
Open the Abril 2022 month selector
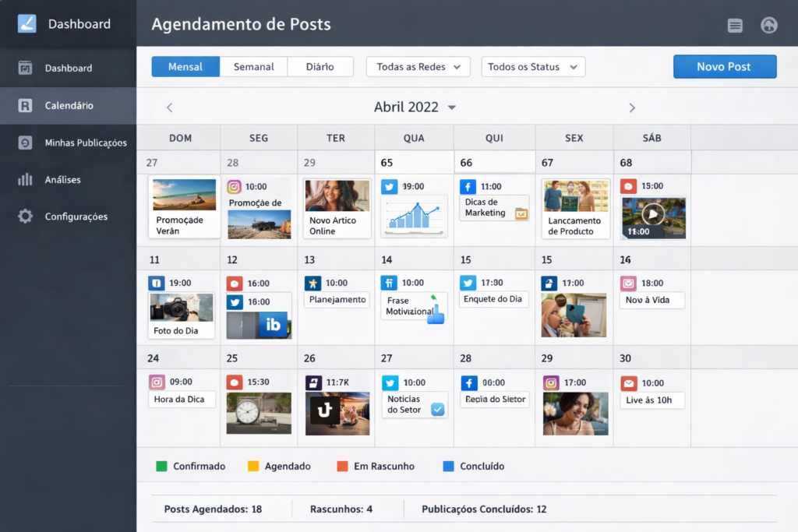pos(414,107)
